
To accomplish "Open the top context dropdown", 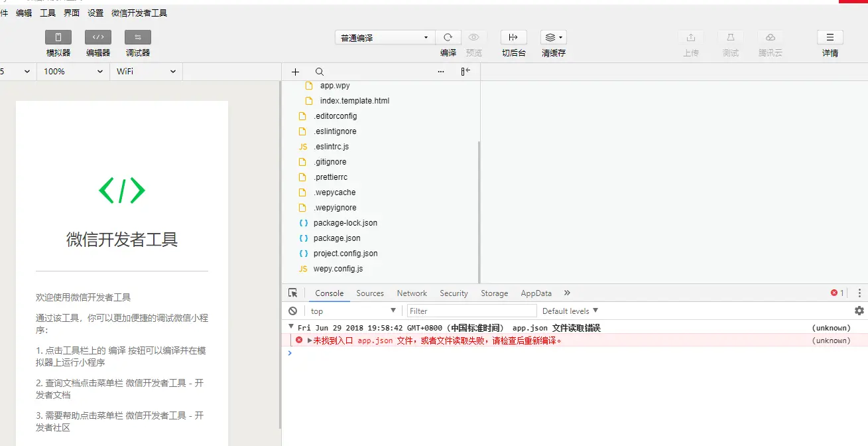I will click(x=353, y=311).
